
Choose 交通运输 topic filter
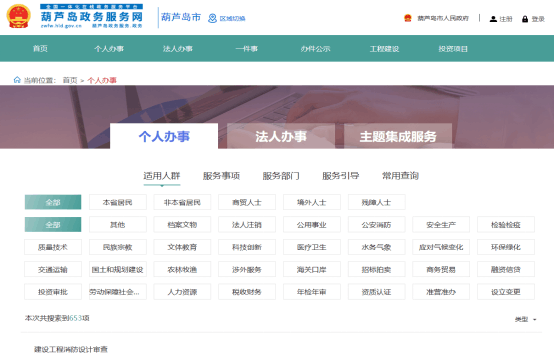click(x=53, y=269)
